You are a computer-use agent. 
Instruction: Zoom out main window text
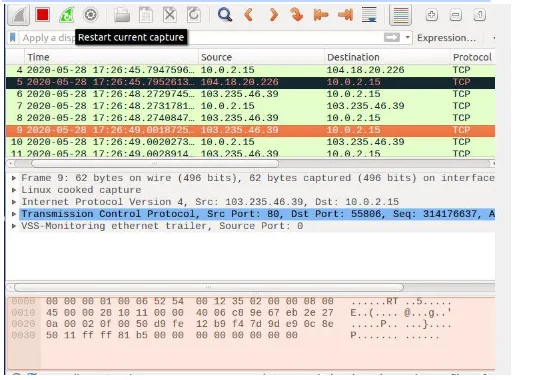456,15
